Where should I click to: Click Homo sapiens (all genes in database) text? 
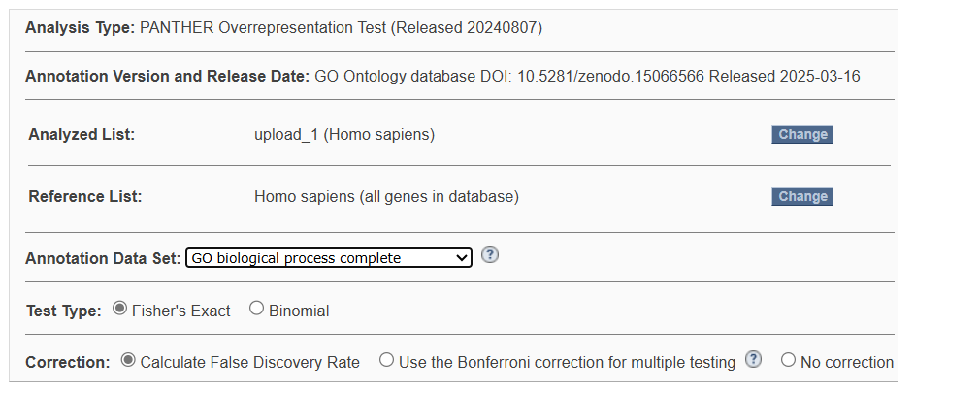click(x=386, y=196)
